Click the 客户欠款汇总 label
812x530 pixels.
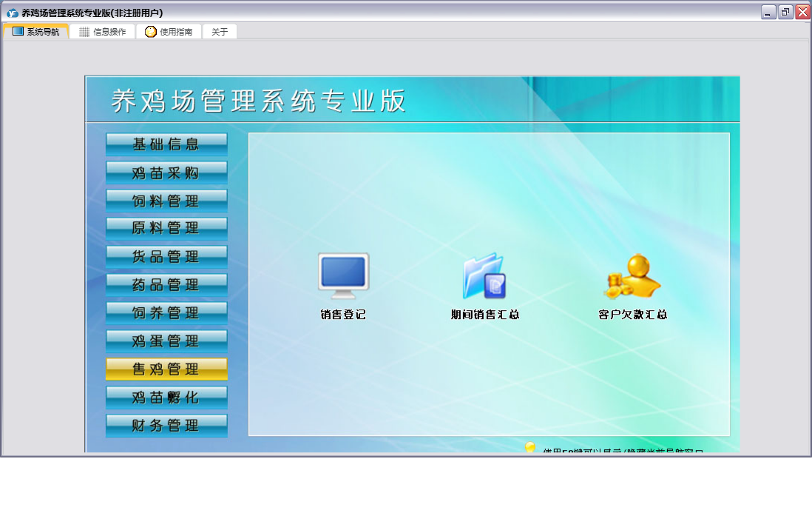[632, 315]
